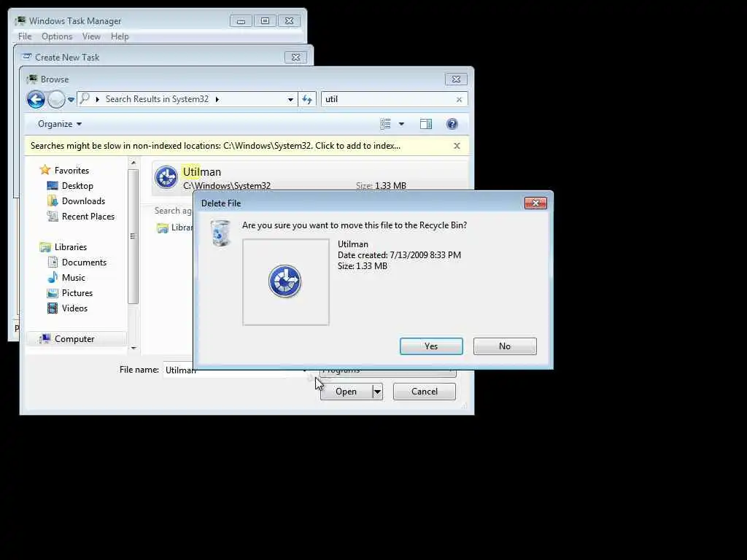Click the Utilman thumbnail in Delete File dialog
Screen dimensions: 747x560
(285, 282)
